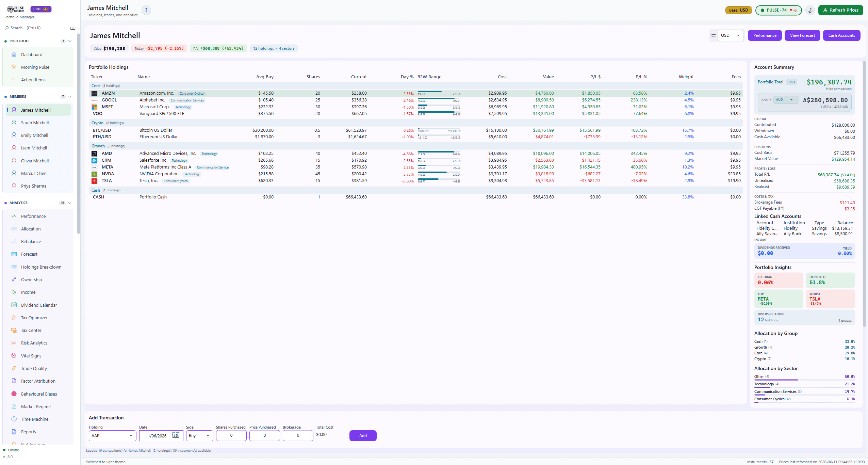Open the USD currency dropdown
Viewport: 868px width, 465px height.
point(730,35)
